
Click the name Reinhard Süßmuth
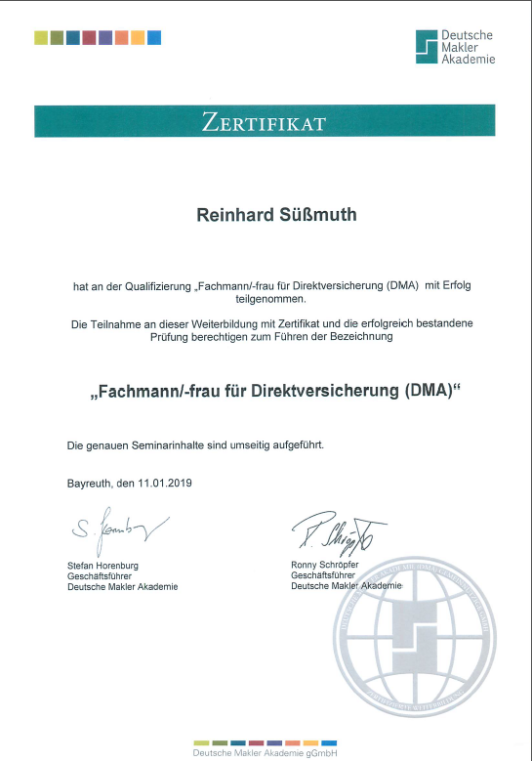(276, 215)
